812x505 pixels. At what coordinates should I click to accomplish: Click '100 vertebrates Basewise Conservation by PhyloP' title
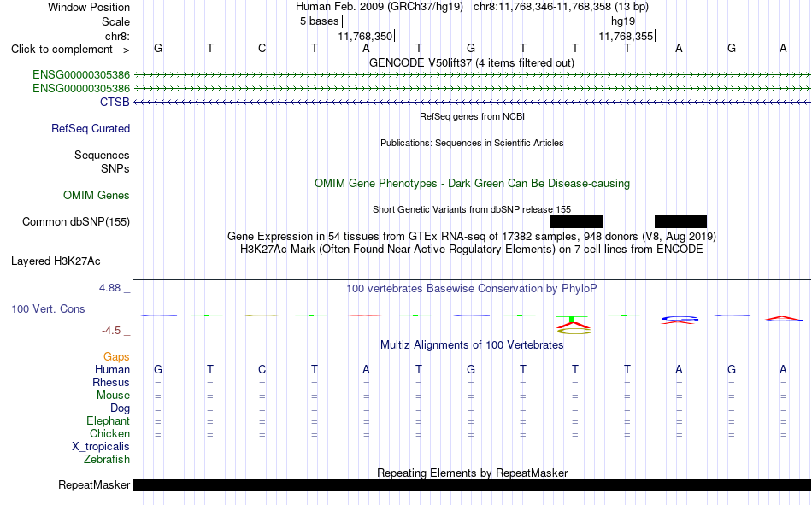(472, 289)
